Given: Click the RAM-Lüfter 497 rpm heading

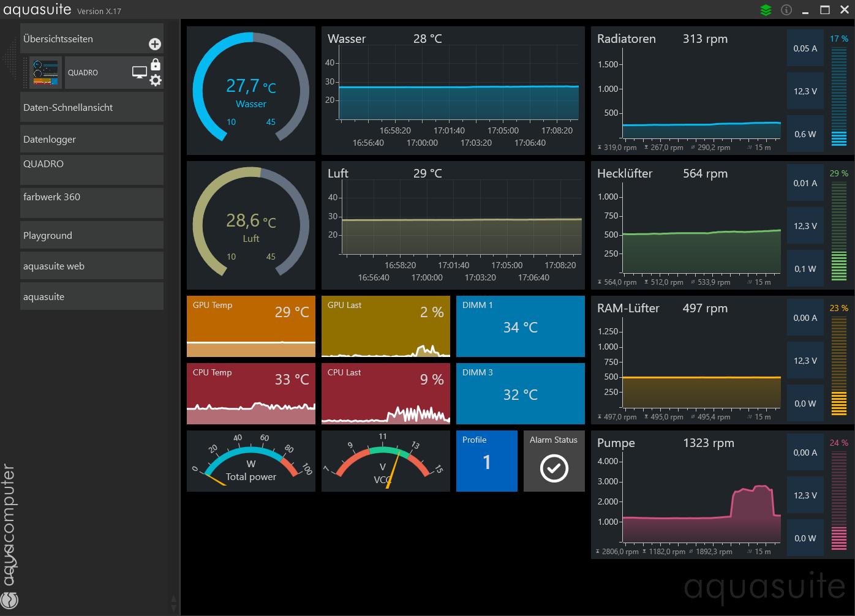Looking at the screenshot, I should tap(663, 308).
